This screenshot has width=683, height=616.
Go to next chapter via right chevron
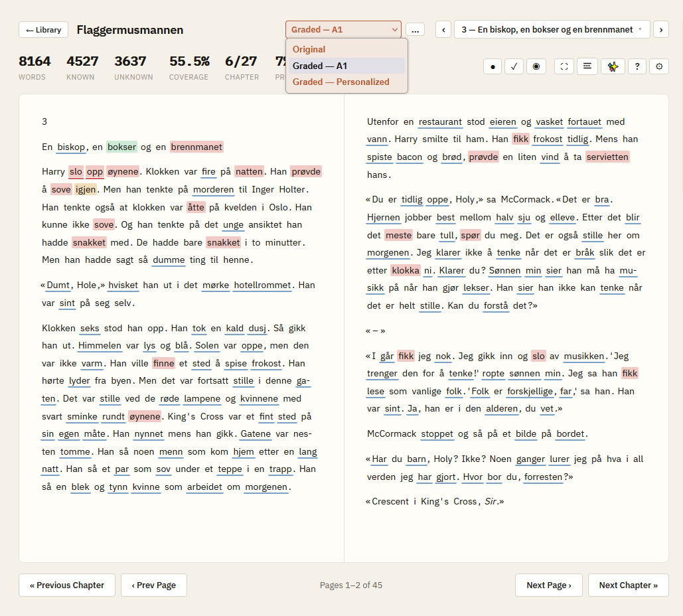[661, 30]
